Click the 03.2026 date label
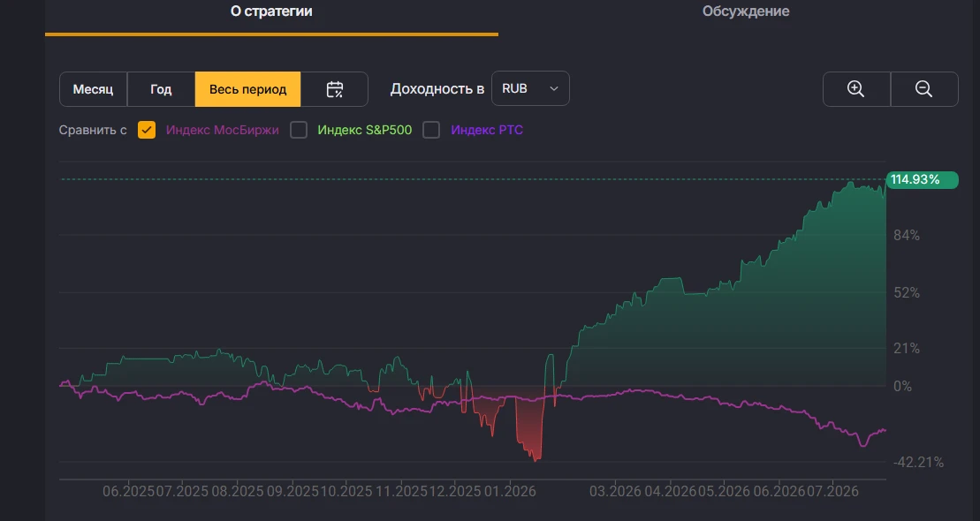 tap(615, 492)
